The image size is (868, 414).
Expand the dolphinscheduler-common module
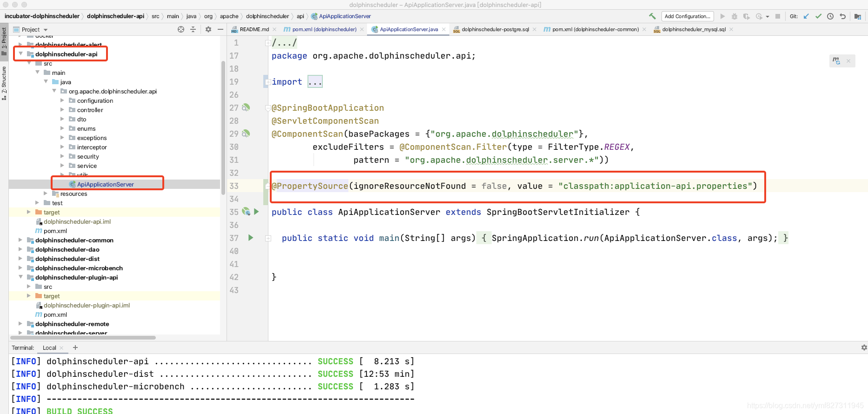coord(20,240)
